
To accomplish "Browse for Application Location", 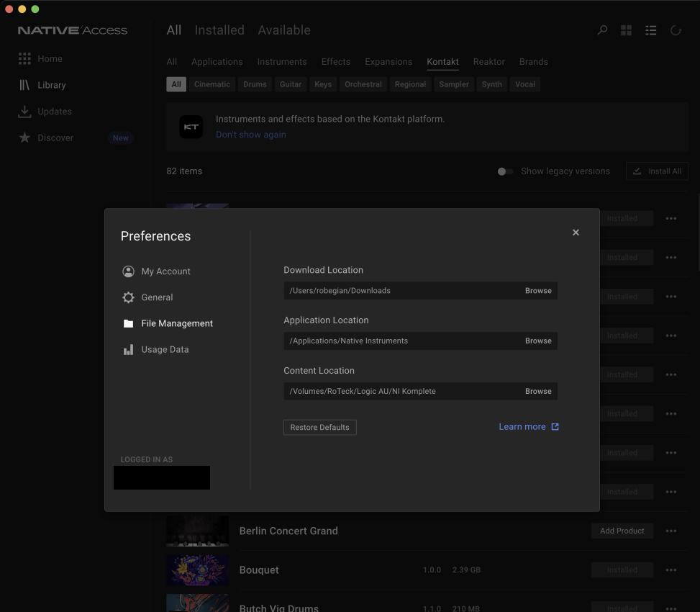I will click(x=538, y=341).
